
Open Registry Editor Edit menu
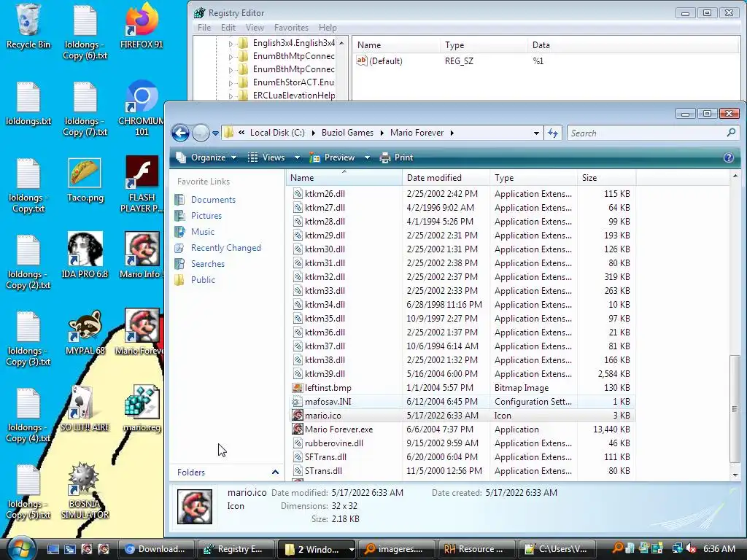(228, 28)
